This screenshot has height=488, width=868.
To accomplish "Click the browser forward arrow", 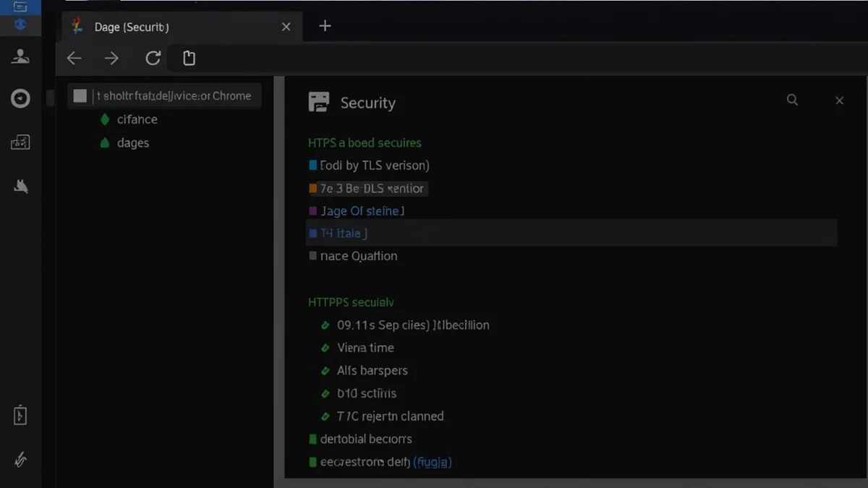I will 111,59.
